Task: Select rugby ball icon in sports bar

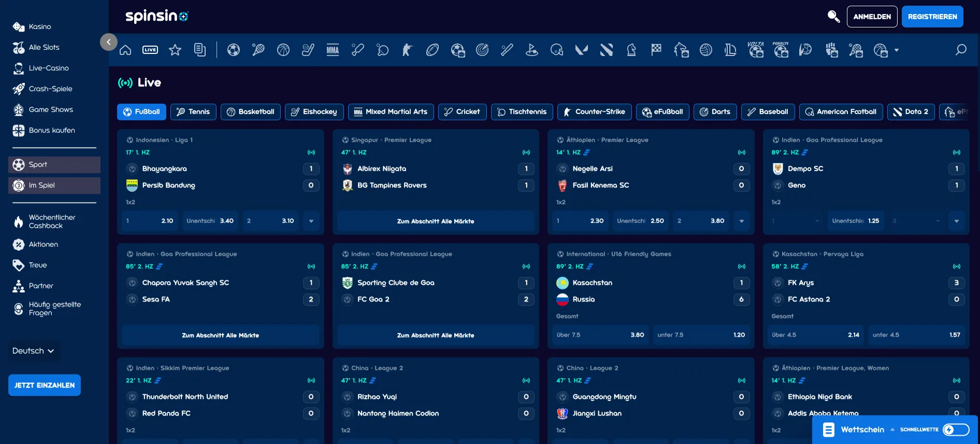Action: [x=433, y=50]
